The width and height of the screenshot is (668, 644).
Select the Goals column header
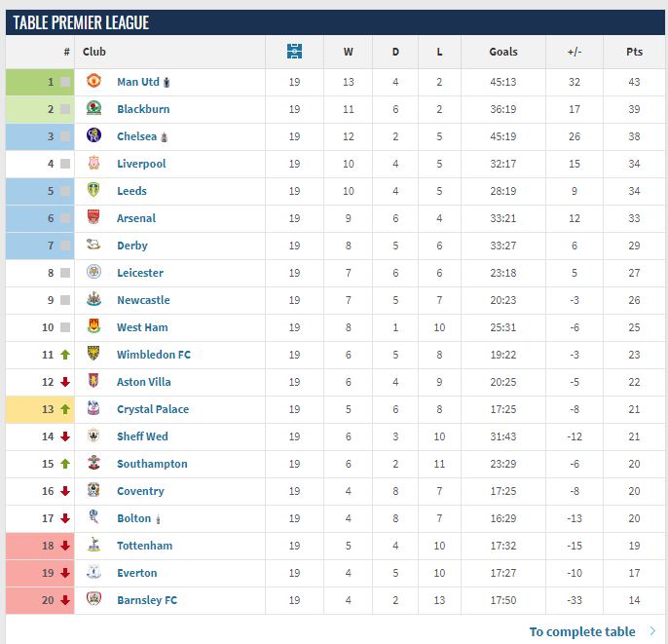coord(503,52)
